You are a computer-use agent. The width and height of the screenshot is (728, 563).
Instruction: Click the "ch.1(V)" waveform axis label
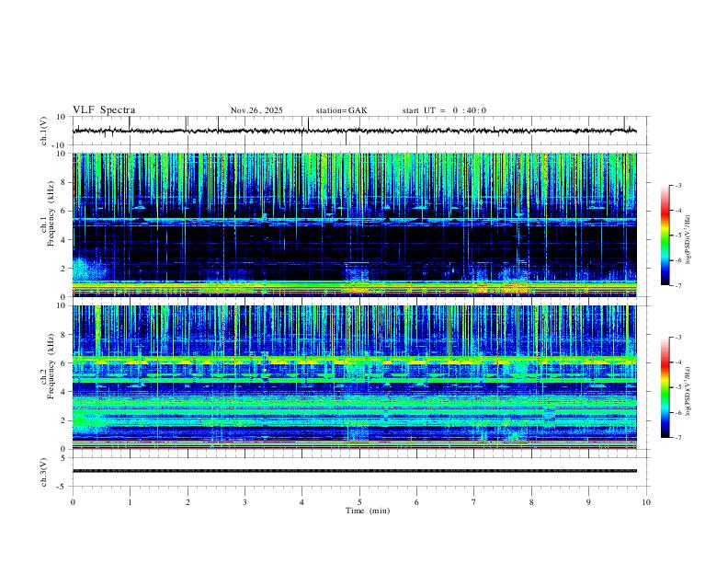[x=44, y=131]
